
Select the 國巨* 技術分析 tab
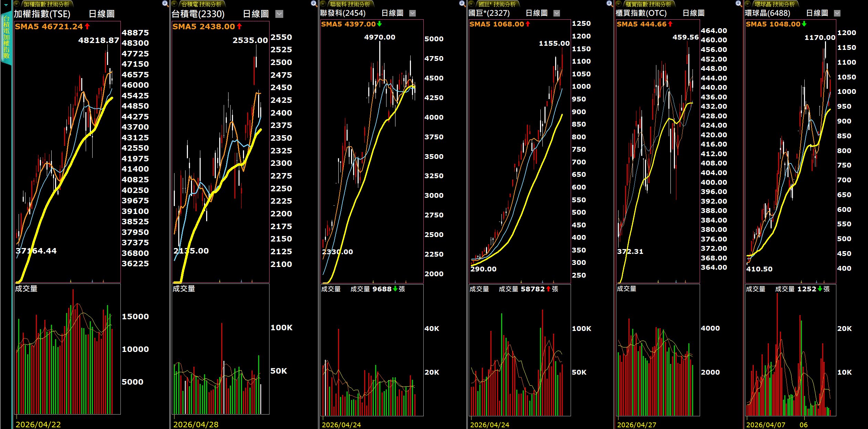(497, 4)
